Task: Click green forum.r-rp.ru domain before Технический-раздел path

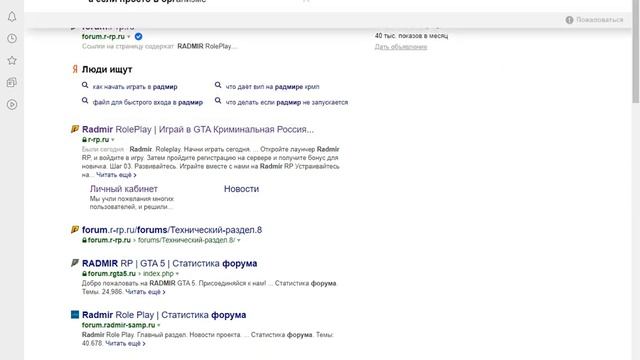Action: (x=109, y=240)
